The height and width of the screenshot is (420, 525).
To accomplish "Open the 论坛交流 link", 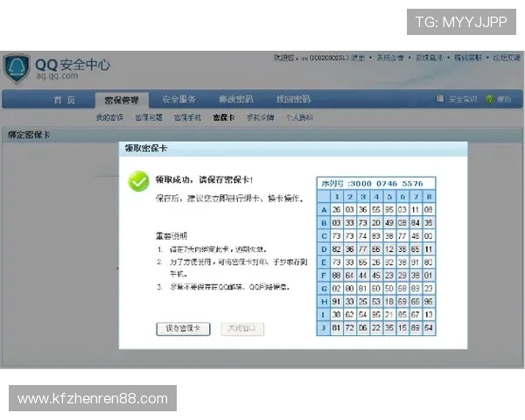I will pyautogui.click(x=507, y=58).
